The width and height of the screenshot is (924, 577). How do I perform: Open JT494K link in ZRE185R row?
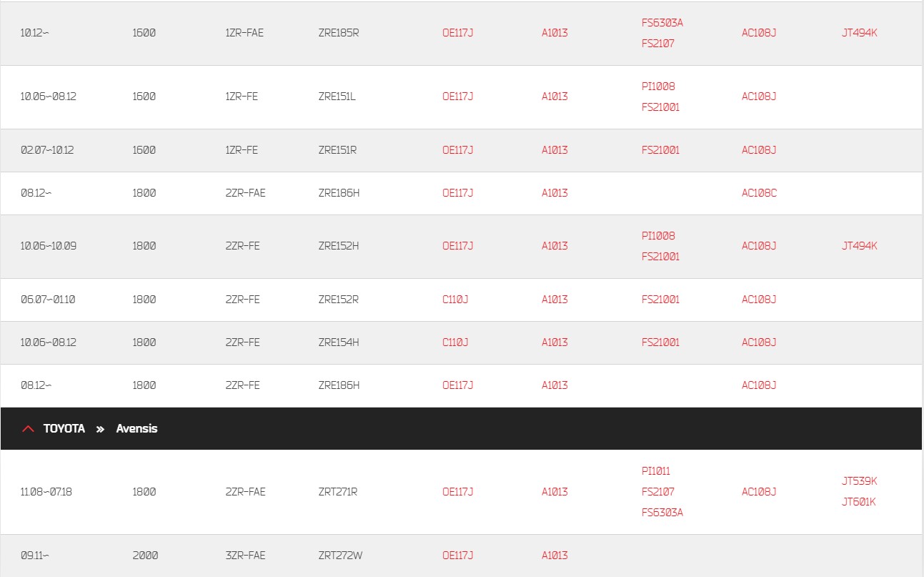click(x=860, y=33)
